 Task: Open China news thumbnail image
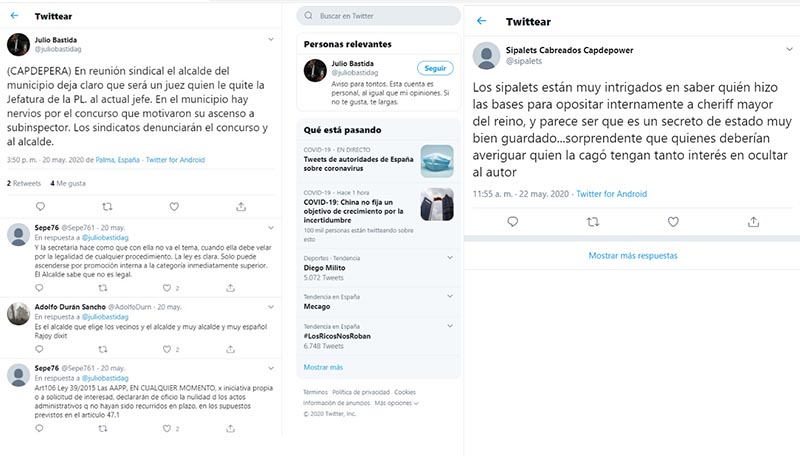pyautogui.click(x=437, y=204)
